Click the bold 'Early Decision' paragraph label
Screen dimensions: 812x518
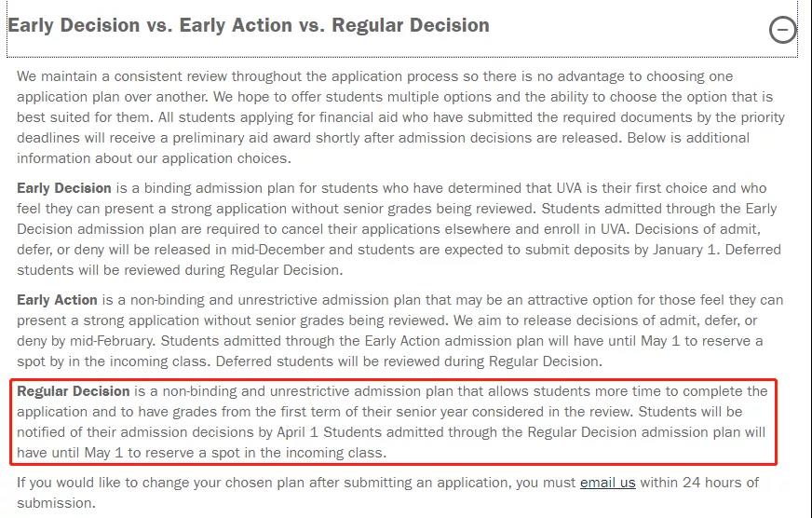click(64, 188)
